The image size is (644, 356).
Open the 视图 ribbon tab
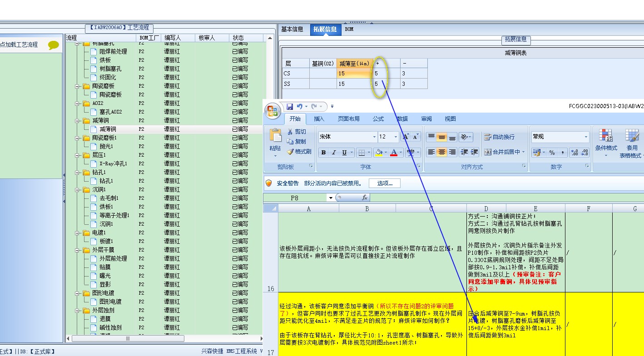451,119
